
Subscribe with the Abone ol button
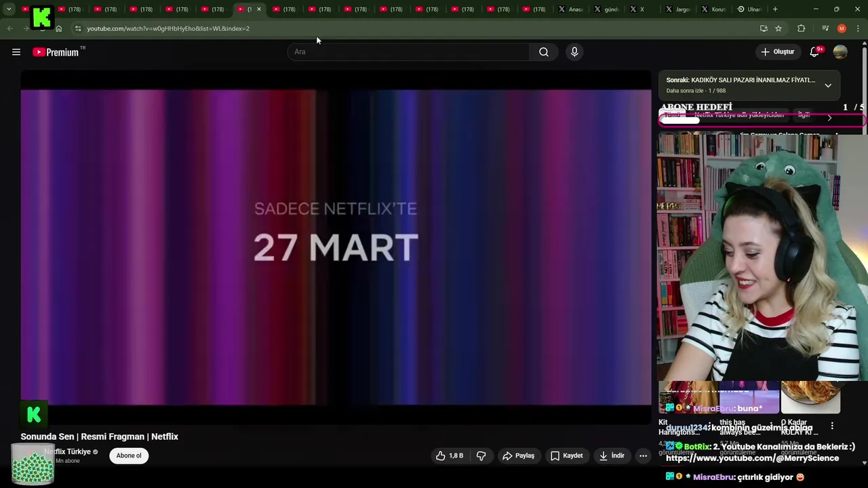(129, 455)
